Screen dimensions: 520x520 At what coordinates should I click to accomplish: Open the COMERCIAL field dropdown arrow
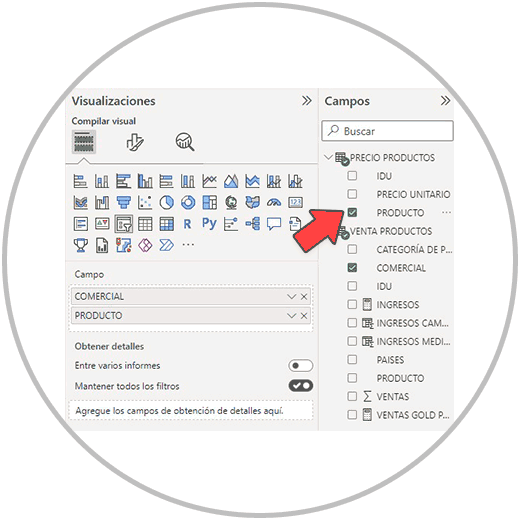tap(292, 297)
